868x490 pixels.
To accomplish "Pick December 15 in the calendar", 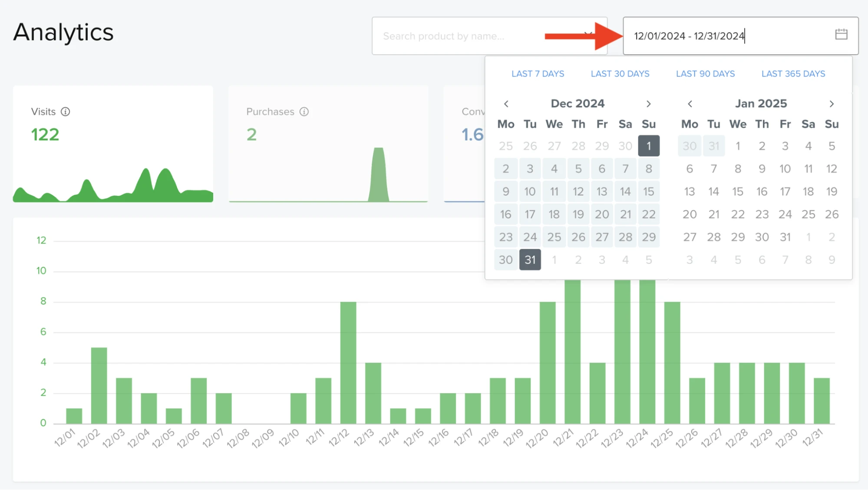I will pos(649,191).
